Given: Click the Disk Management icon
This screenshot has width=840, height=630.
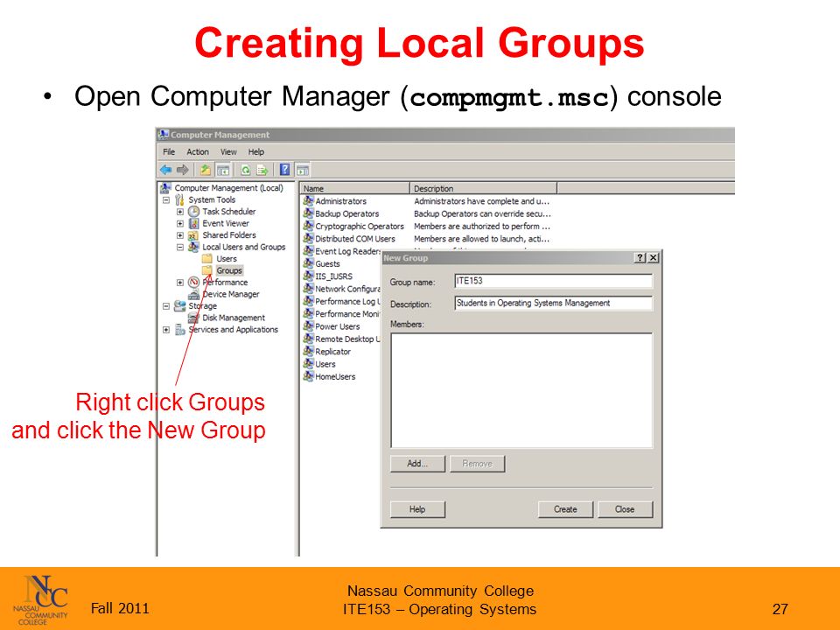Looking at the screenshot, I should 194,318.
